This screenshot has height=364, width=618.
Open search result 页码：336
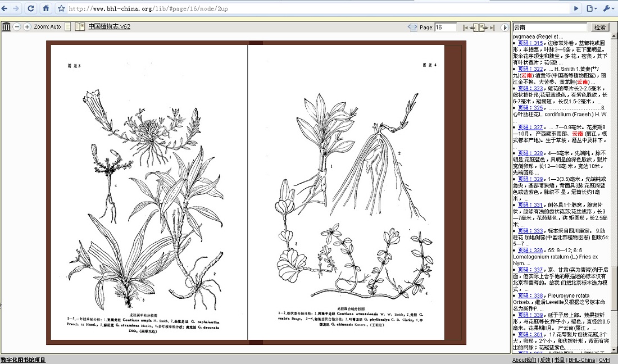click(x=530, y=250)
